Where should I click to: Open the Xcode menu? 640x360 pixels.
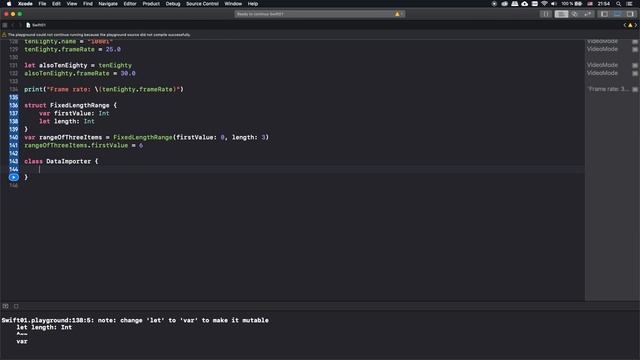pyautogui.click(x=25, y=4)
